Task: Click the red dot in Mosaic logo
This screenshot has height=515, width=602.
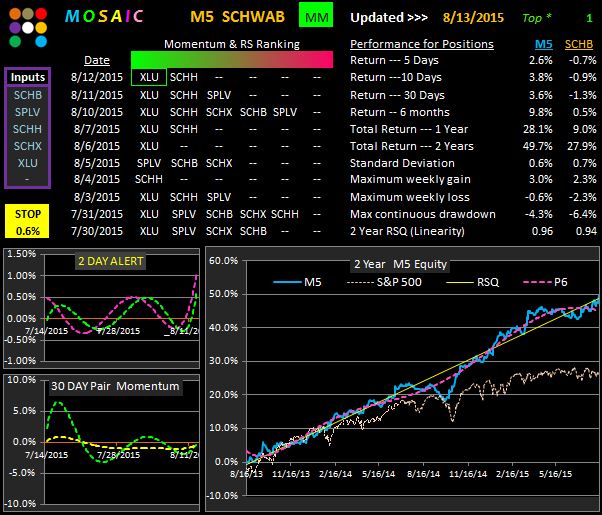Action: pyautogui.click(x=41, y=14)
